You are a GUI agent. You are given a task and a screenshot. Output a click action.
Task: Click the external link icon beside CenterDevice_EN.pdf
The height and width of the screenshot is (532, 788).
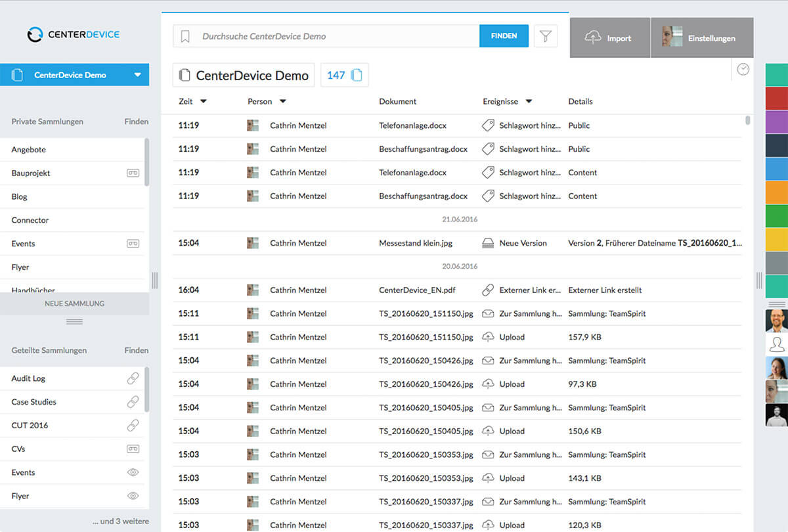coord(487,290)
